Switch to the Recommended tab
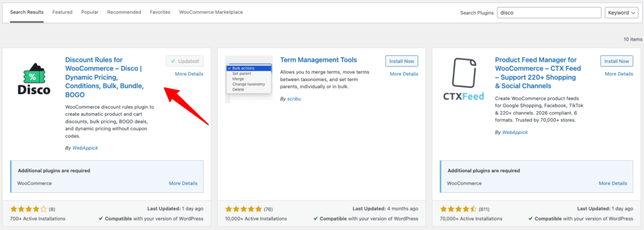The width and height of the screenshot is (644, 230). click(124, 13)
